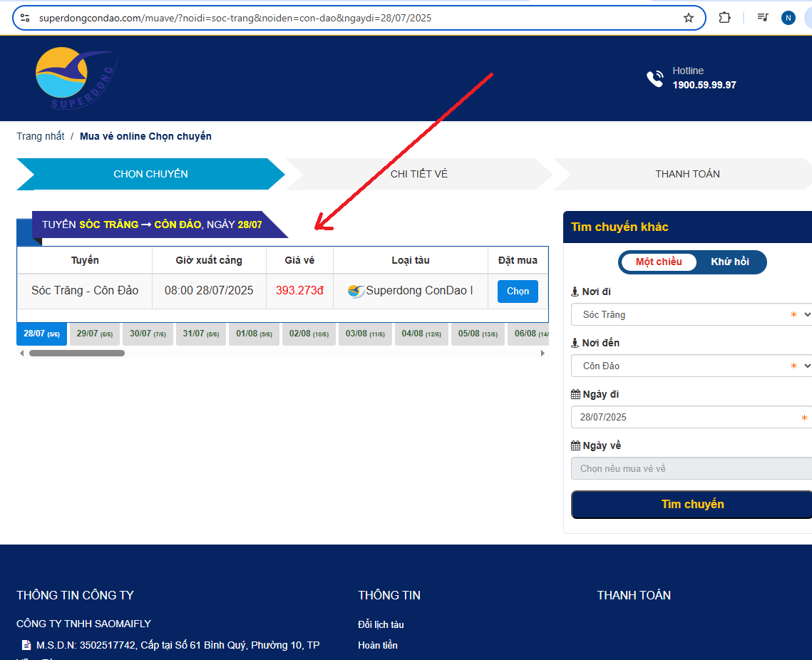Switch to the 01/08 date tab
Viewport: 812px width, 660px height.
[x=254, y=334]
